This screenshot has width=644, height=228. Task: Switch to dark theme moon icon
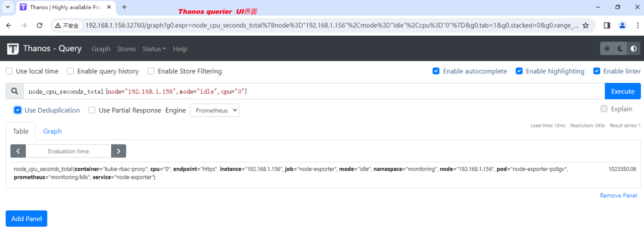tap(620, 49)
